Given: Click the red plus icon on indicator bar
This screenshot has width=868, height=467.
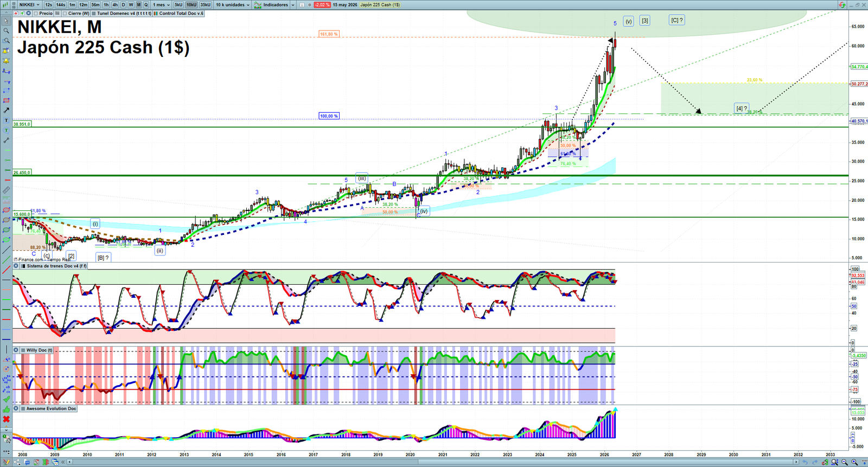Looking at the screenshot, I should coord(16,13).
